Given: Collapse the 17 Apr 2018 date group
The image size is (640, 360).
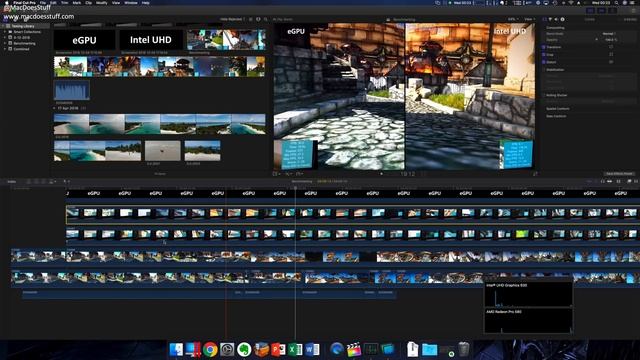Looking at the screenshot, I should pyautogui.click(x=55, y=108).
